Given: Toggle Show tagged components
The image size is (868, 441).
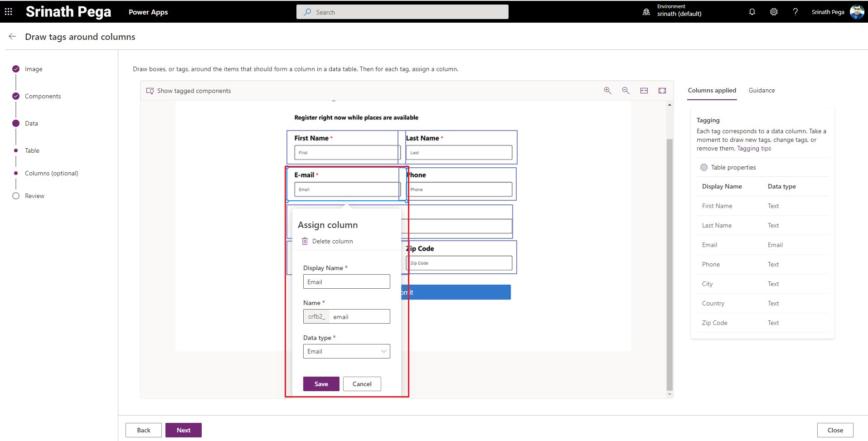Looking at the screenshot, I should click(189, 91).
